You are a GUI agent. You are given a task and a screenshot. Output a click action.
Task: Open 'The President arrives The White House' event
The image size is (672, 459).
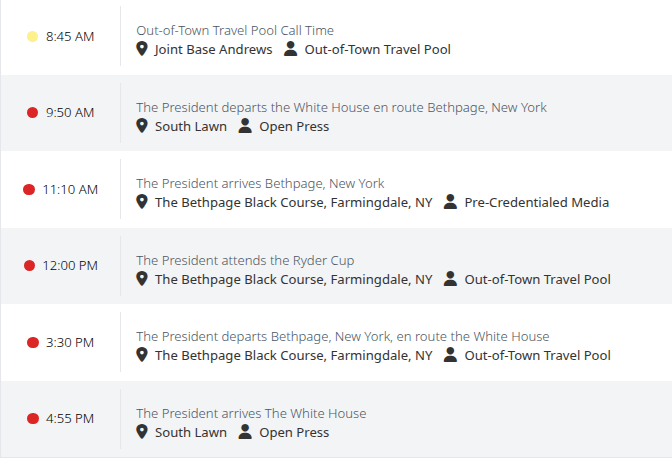coord(251,413)
